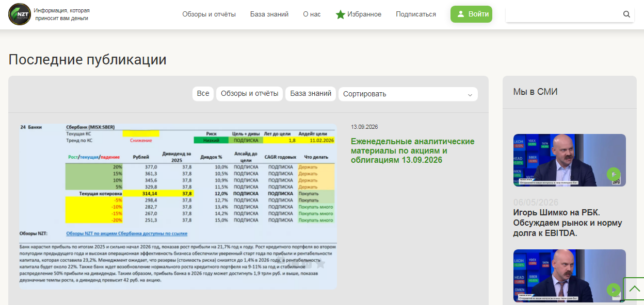The height and width of the screenshot is (305, 644).
Task: Click the scroll-to-top arrow button
Action: (634, 289)
